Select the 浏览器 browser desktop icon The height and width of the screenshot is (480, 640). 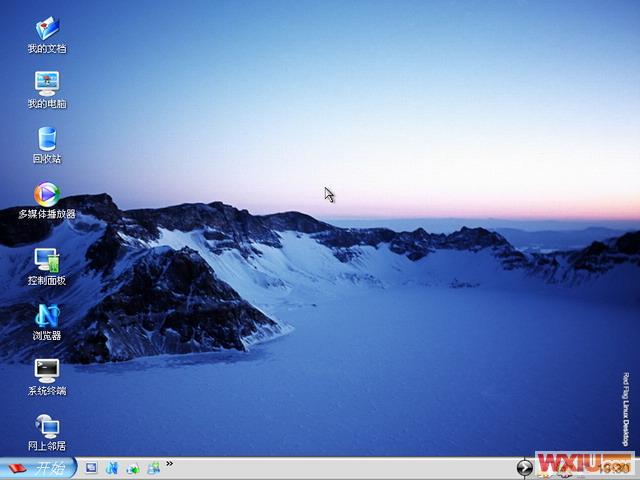pos(46,315)
